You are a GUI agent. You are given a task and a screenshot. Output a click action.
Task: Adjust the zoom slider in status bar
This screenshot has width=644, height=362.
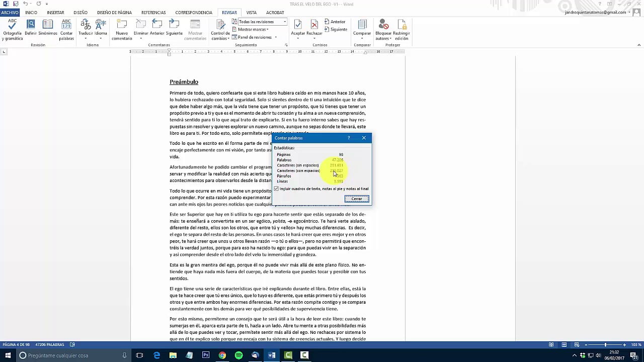click(605, 345)
